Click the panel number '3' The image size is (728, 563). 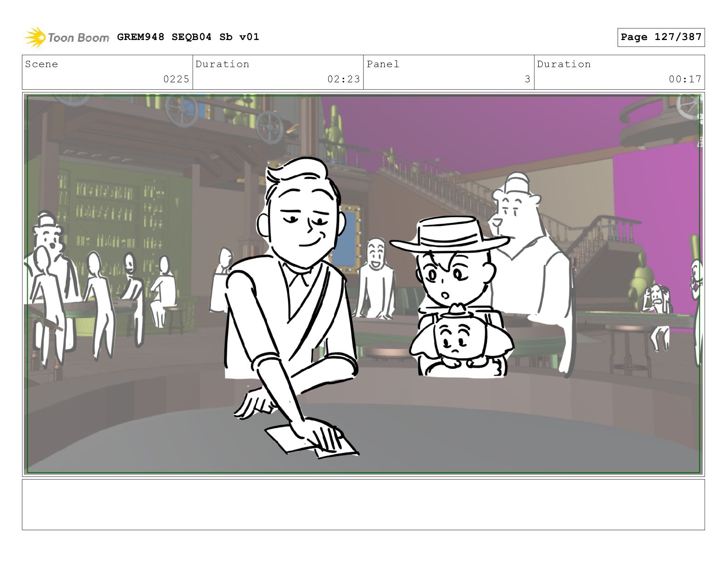point(528,79)
